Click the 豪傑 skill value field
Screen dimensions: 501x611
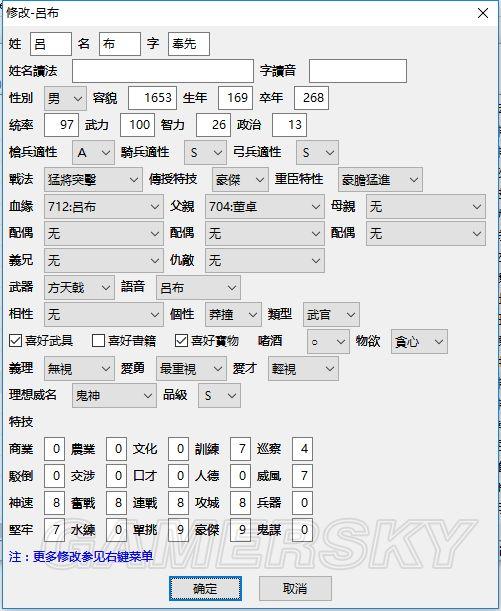240,530
